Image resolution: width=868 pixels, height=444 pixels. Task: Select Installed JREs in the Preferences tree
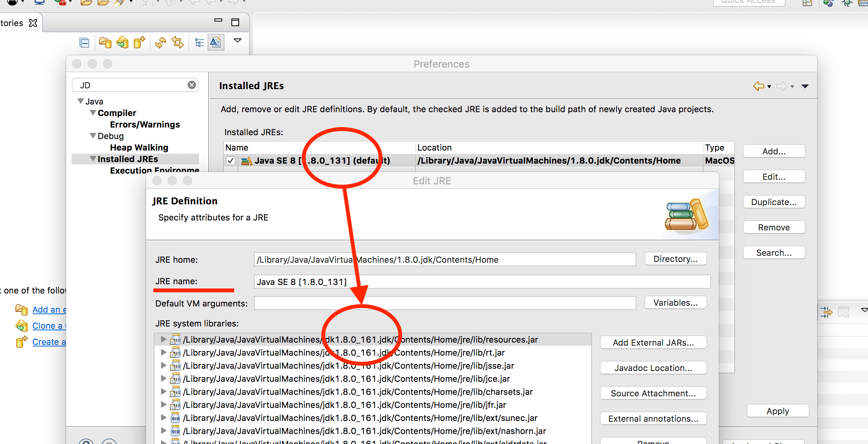point(128,159)
